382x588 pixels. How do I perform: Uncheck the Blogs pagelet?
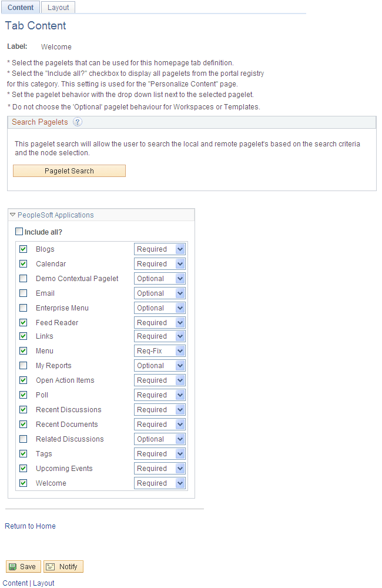coord(23,249)
